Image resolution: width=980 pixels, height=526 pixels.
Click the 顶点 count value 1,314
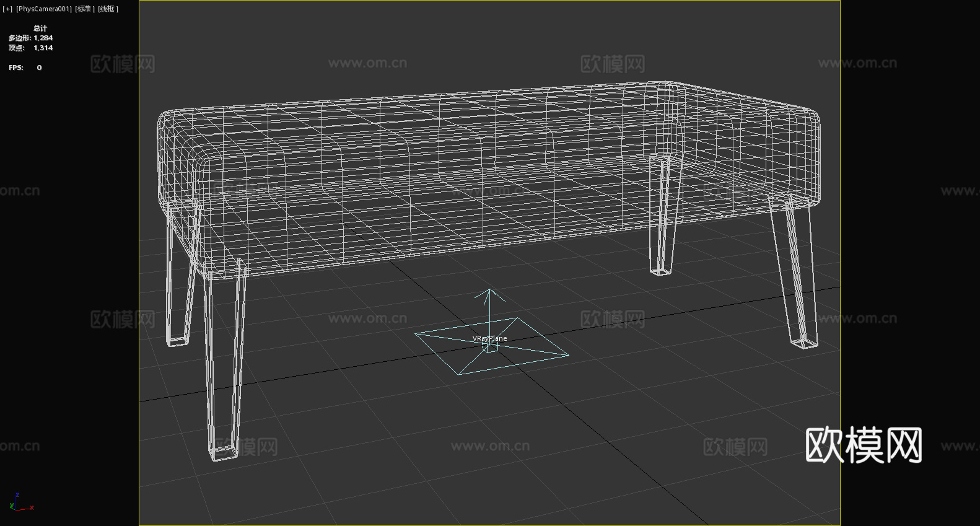(43, 48)
